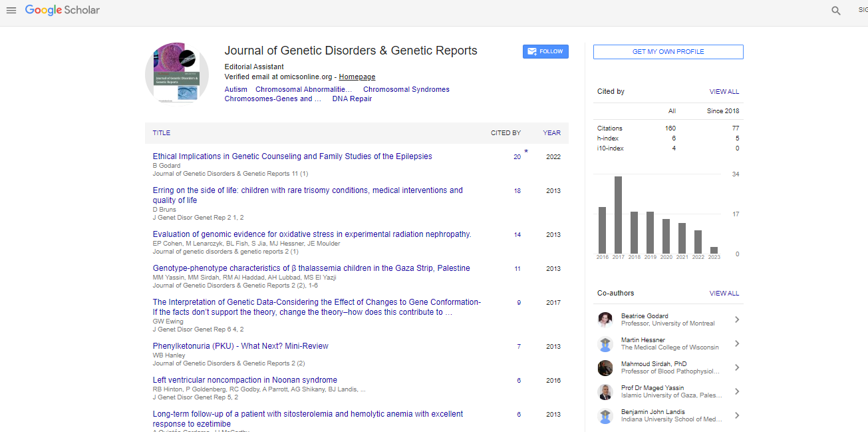Select the Chromosomes-Genes interest tag
The image size is (868, 432).
[x=273, y=99]
